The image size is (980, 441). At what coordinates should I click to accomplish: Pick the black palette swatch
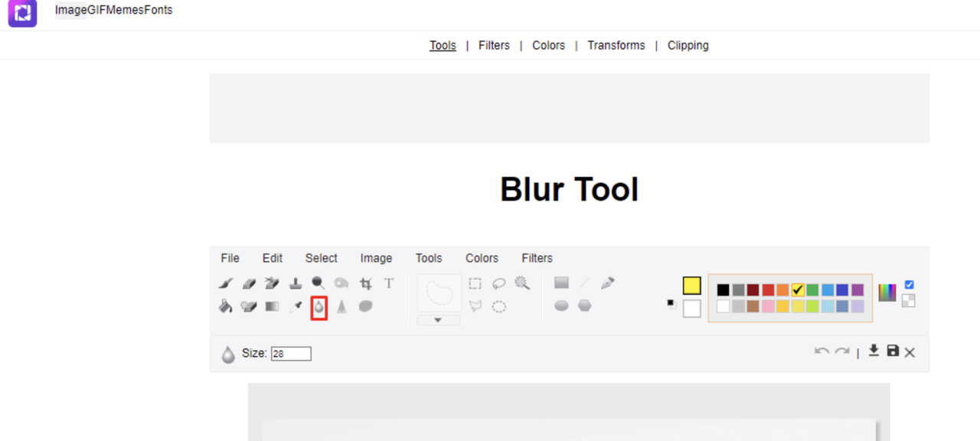tap(723, 290)
